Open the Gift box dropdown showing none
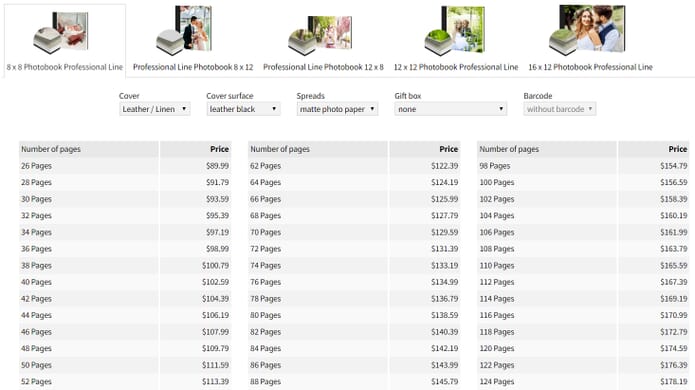 point(451,109)
